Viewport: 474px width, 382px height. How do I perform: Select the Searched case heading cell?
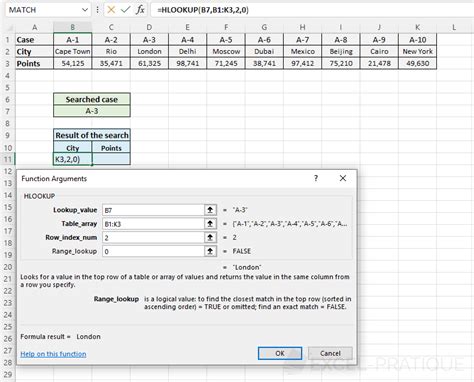pyautogui.click(x=92, y=99)
